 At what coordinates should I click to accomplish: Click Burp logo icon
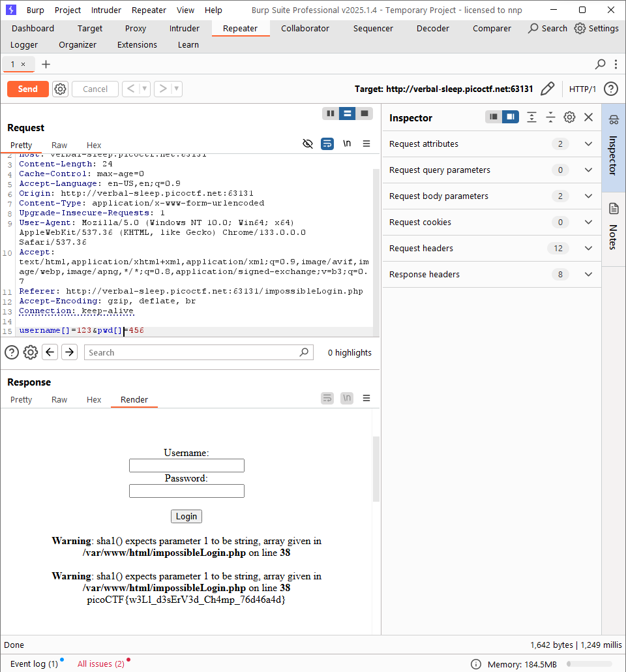tap(10, 9)
